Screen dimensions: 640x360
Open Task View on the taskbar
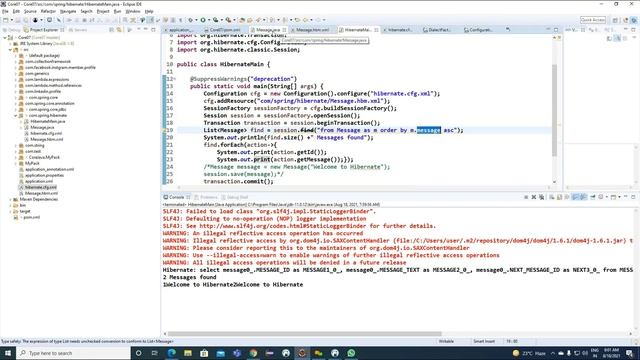[x=155, y=353]
